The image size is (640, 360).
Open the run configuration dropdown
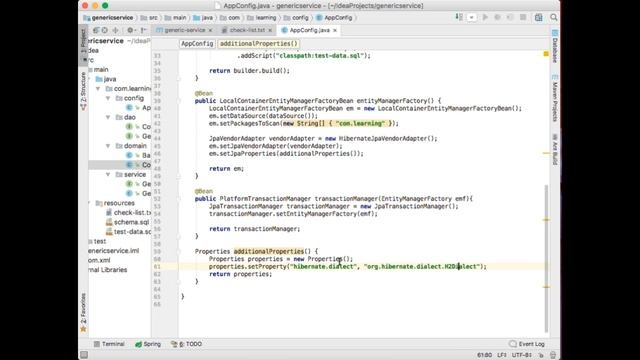(x=471, y=18)
